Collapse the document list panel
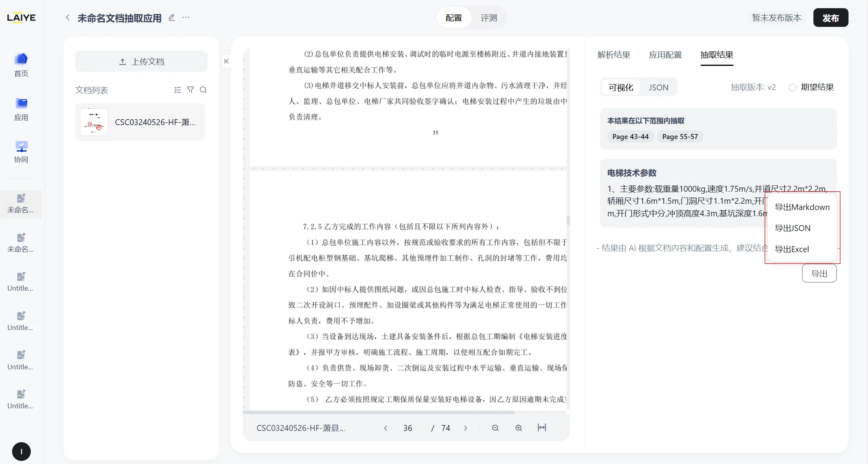 point(227,61)
